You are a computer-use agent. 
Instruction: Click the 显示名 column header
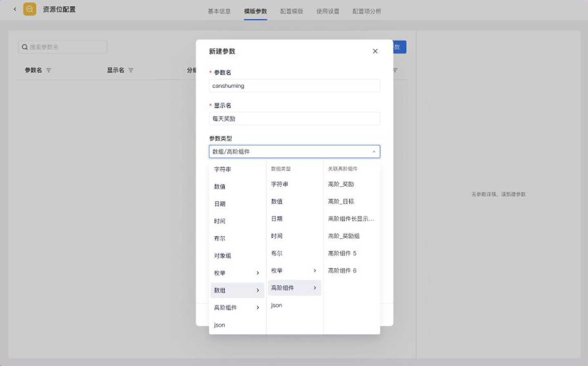click(116, 70)
